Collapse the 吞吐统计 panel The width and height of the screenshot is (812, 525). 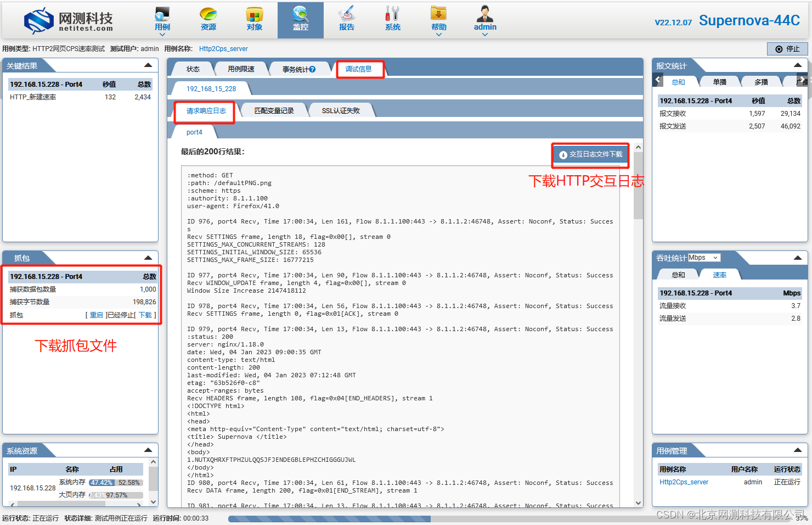pos(798,258)
